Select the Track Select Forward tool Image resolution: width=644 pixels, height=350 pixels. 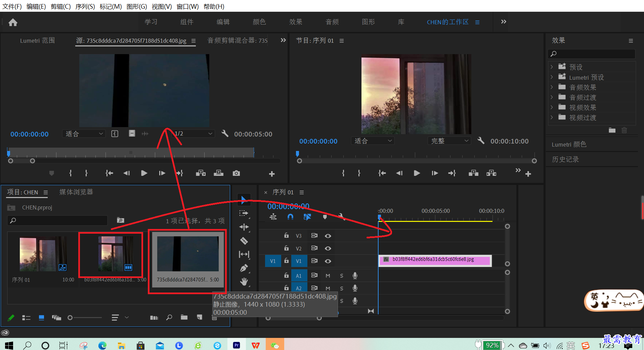pos(244,213)
